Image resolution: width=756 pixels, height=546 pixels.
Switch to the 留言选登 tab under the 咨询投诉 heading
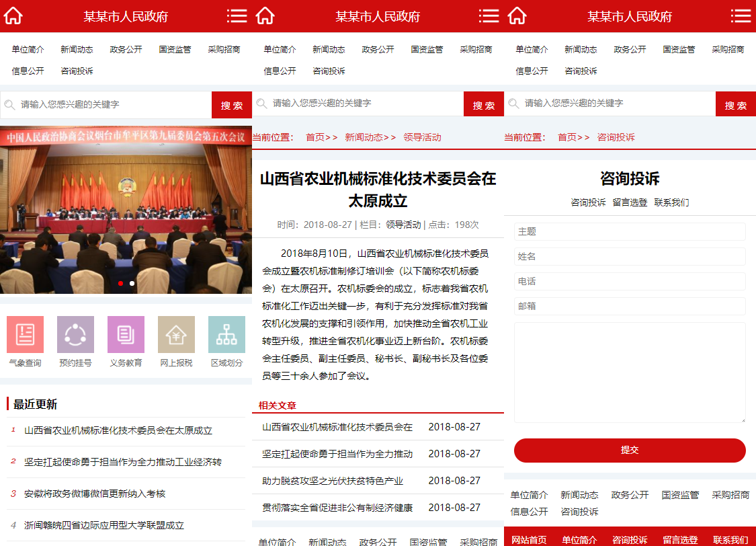click(x=630, y=202)
